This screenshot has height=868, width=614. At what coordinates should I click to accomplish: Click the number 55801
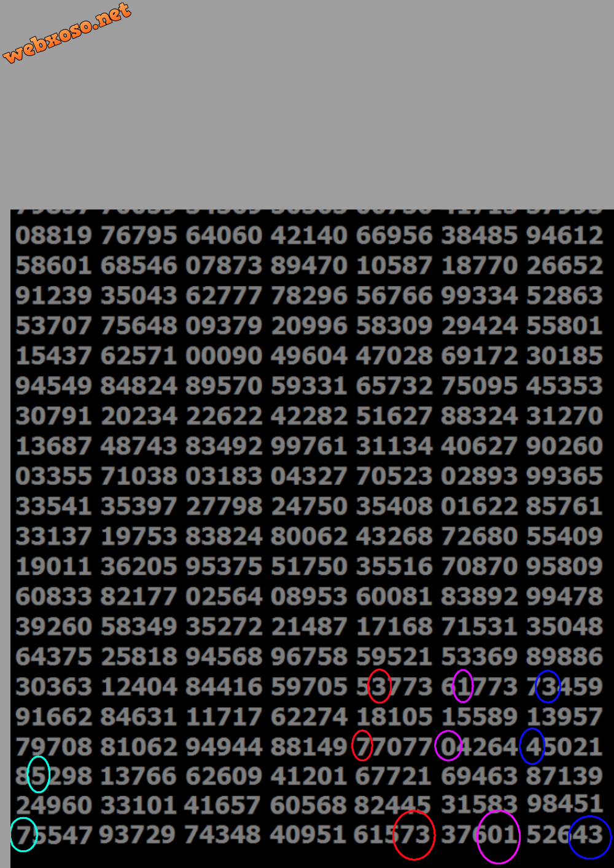[x=564, y=325]
